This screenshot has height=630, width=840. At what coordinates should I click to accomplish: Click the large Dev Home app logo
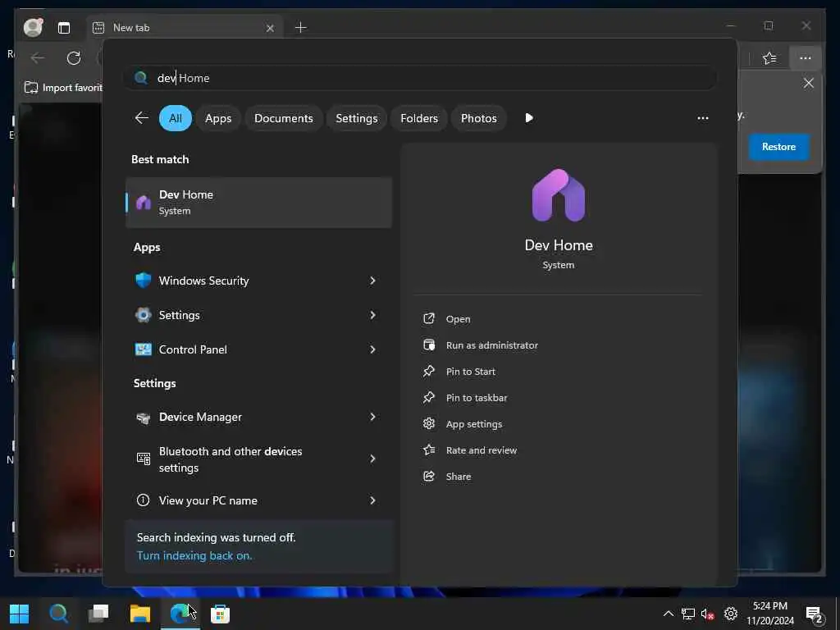coord(558,195)
